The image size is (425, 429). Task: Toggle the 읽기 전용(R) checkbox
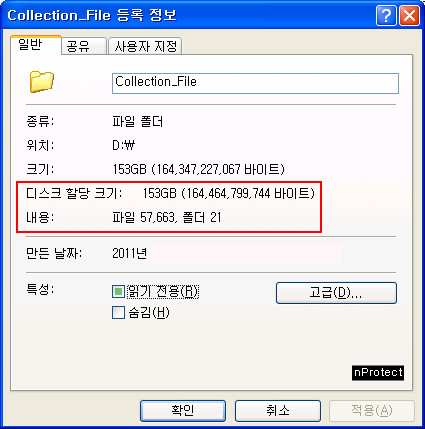[x=118, y=292]
